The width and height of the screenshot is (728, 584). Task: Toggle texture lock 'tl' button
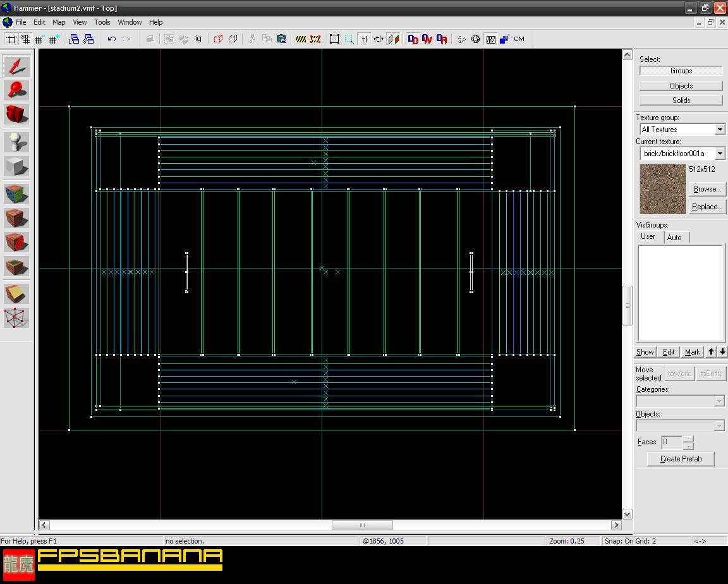pos(364,39)
